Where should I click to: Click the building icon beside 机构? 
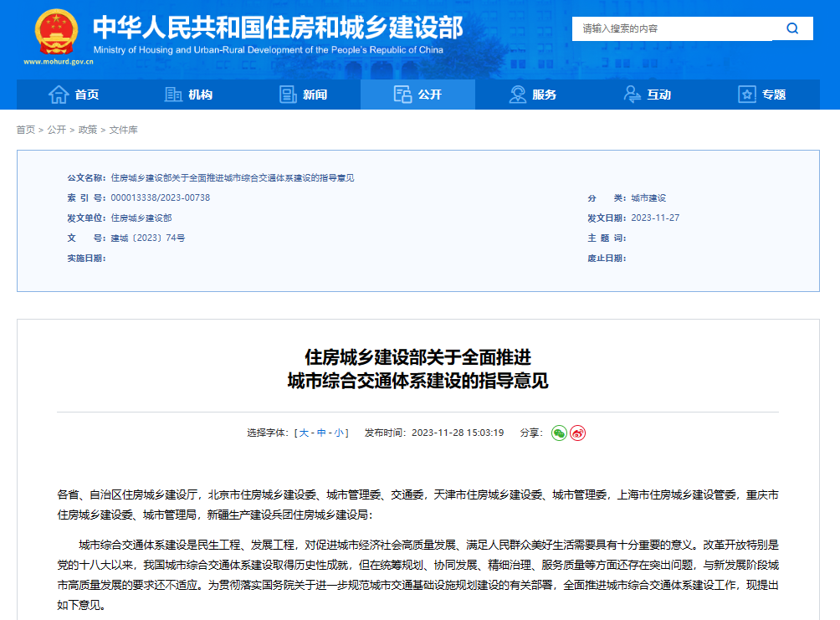173,95
